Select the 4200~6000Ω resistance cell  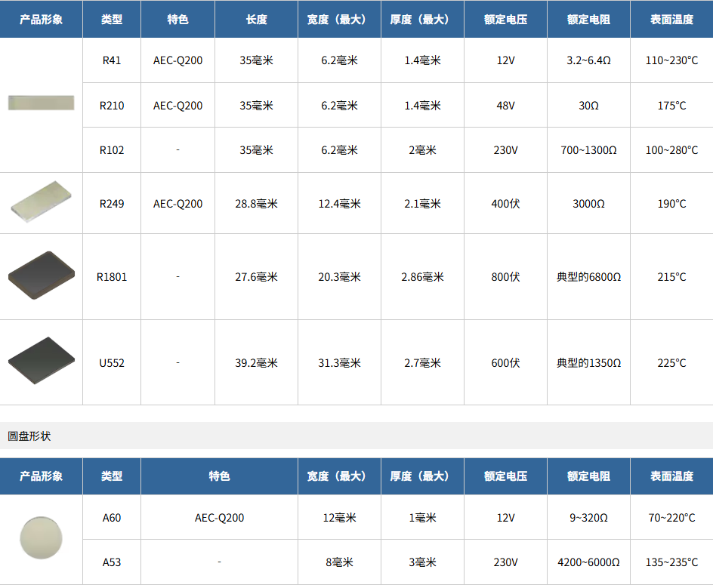(589, 562)
